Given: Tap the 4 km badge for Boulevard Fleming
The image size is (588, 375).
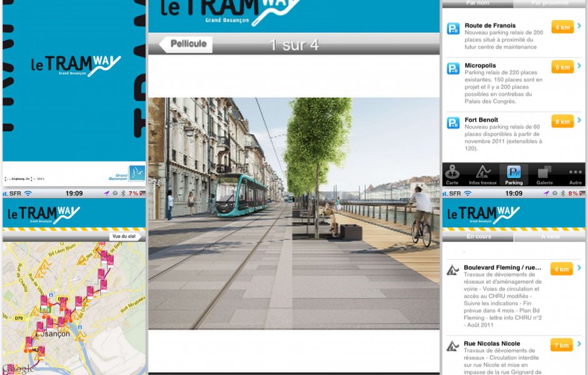Looking at the screenshot, I should [x=561, y=269].
